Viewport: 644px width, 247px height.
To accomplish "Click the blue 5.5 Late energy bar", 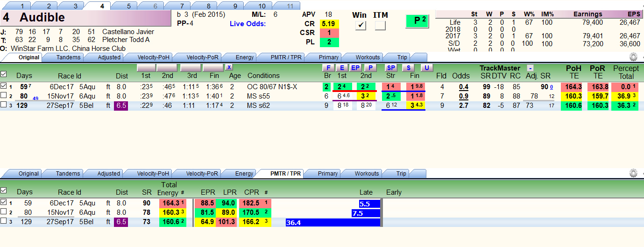I will pos(369,204).
